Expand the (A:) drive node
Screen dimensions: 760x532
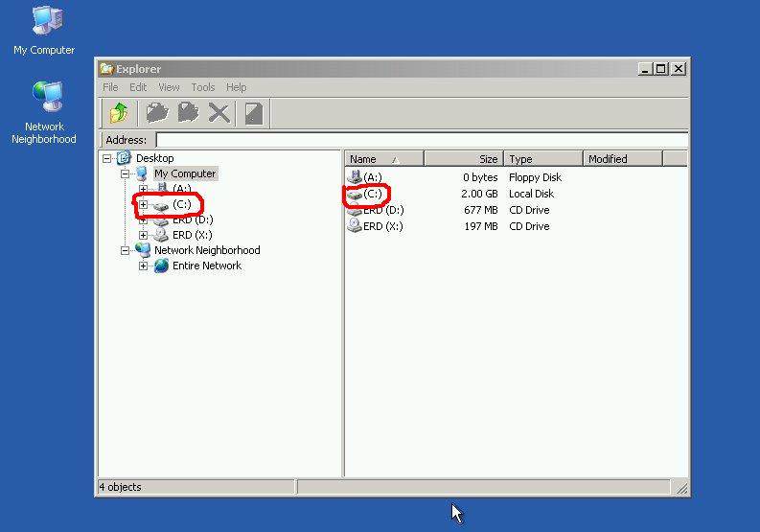click(143, 189)
